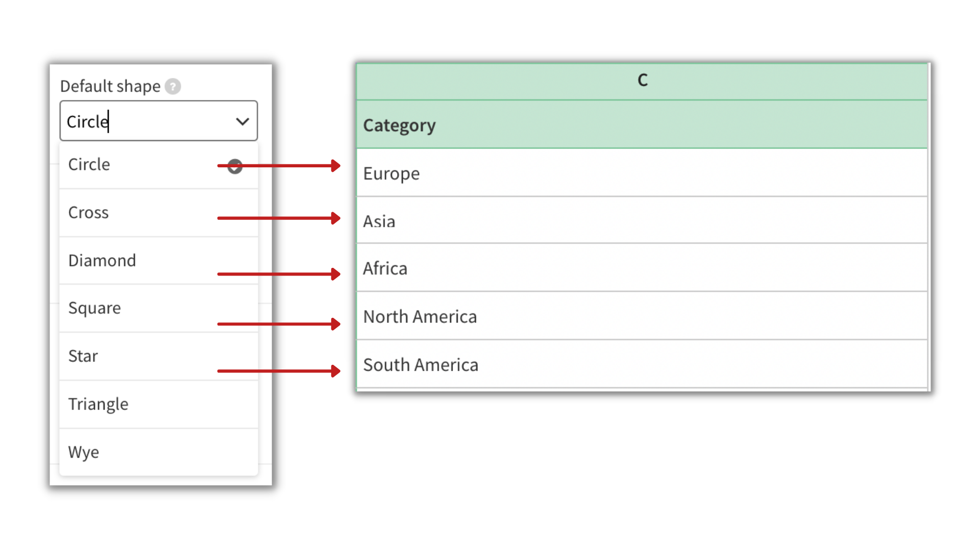Open the Default shape dropdown chevron
The width and height of the screenshot is (980, 551).
(x=242, y=121)
